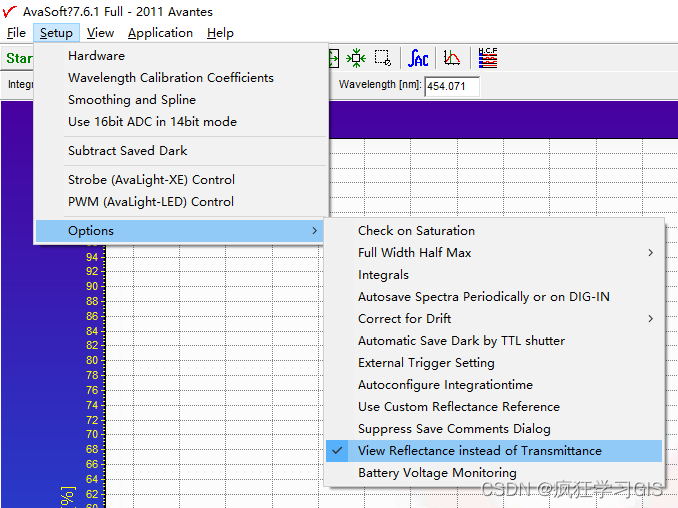Open Wavelength Calibration Coefficients
The image size is (678, 508).
(x=181, y=78)
